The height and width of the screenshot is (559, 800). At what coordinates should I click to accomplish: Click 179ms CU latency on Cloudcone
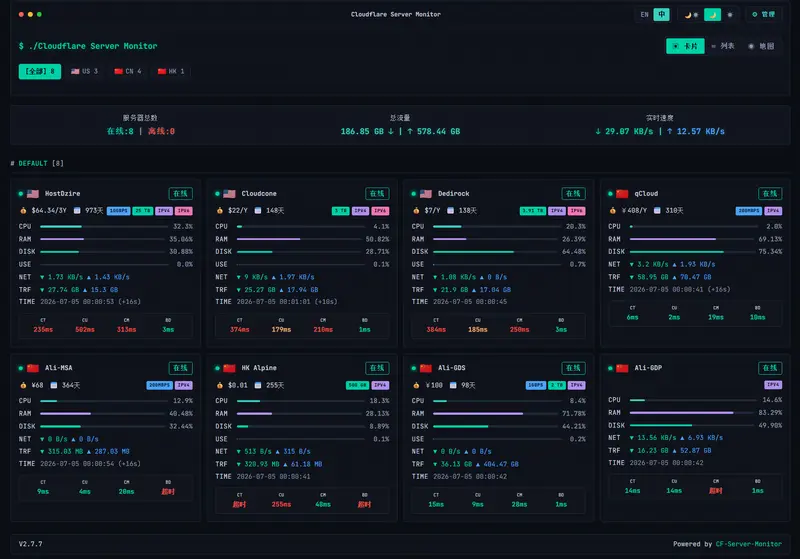(281, 330)
